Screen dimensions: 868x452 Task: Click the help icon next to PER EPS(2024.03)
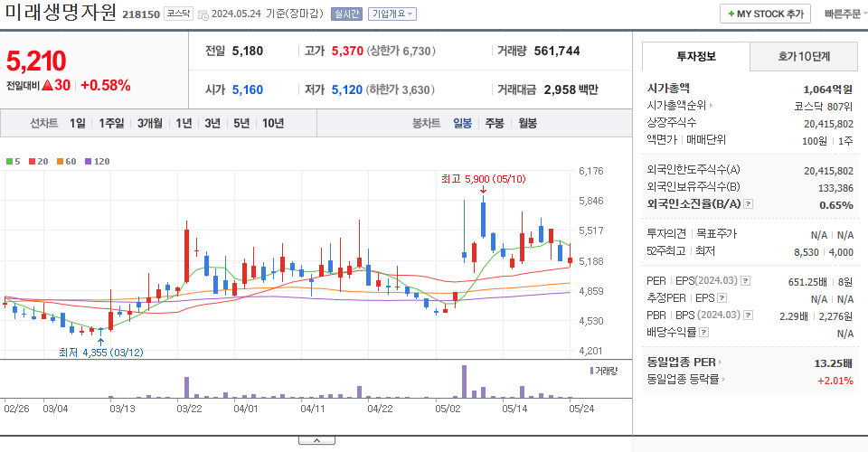click(746, 281)
